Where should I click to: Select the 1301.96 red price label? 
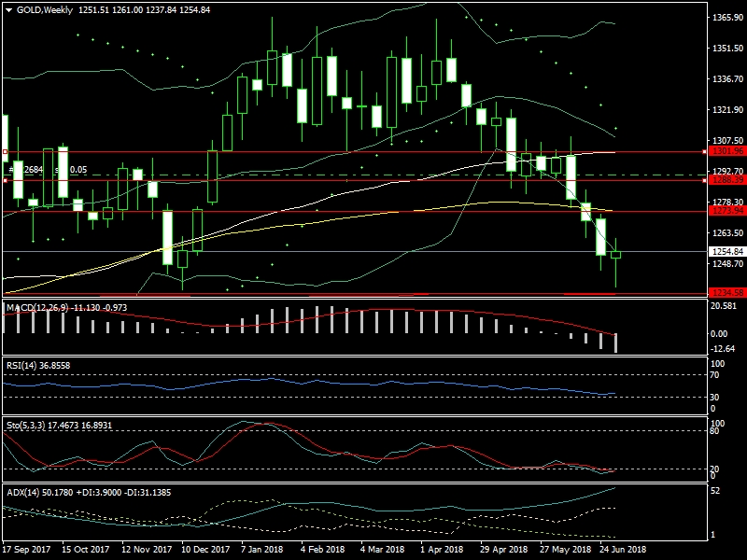point(726,151)
